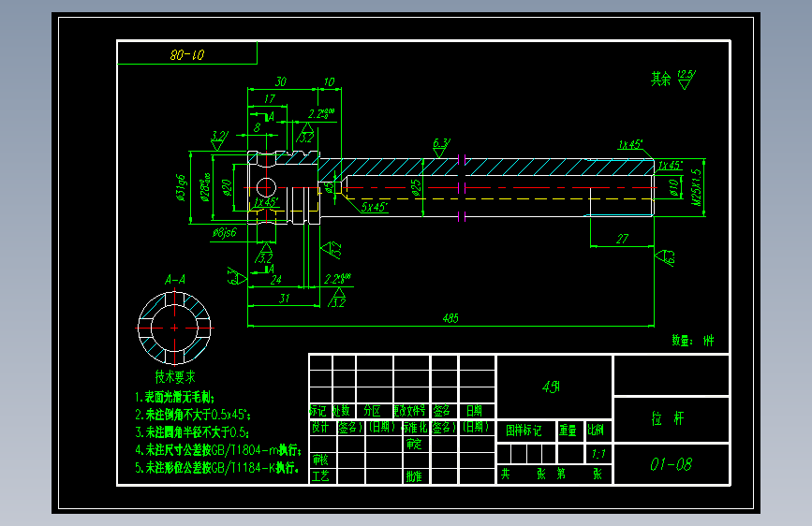
Task: Click the A-A cross-section ring drawing
Action: pyautogui.click(x=174, y=328)
